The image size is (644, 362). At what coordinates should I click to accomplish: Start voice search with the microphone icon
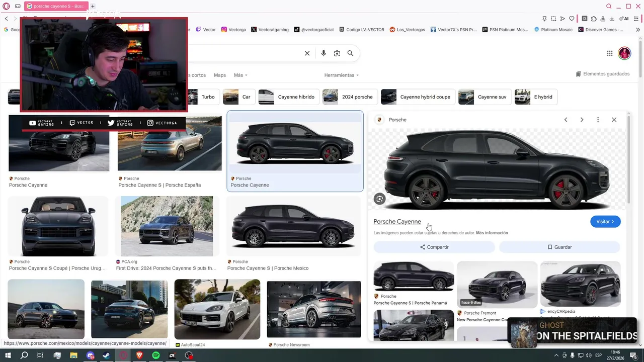pos(324,53)
